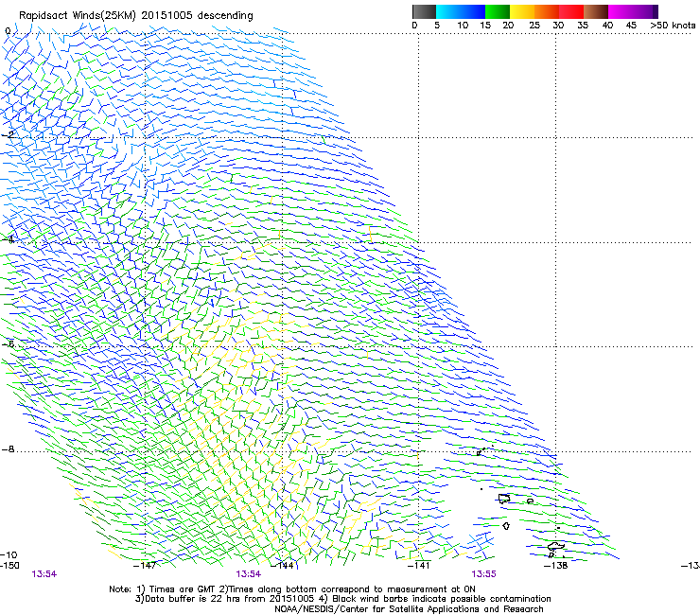Image resolution: width=700 pixels, height=615 pixels.
Task: Click the latitude label "-10"
Action: (x=9, y=554)
